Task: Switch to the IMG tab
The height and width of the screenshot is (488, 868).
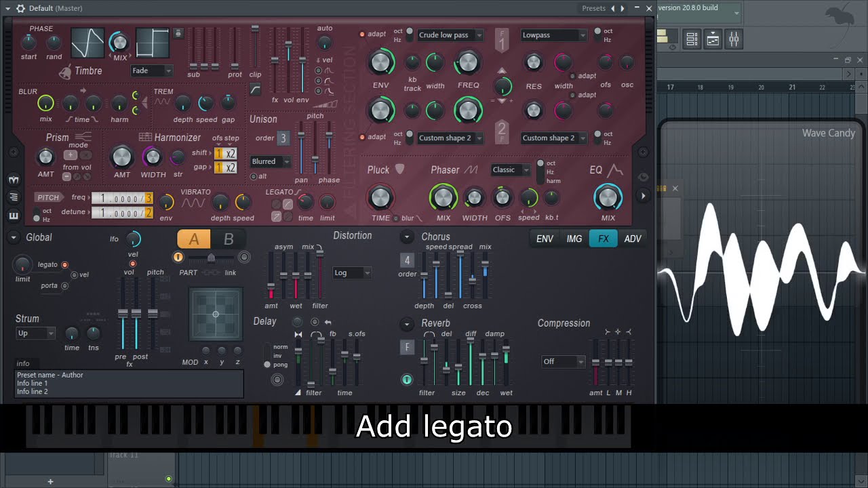Action: 574,239
